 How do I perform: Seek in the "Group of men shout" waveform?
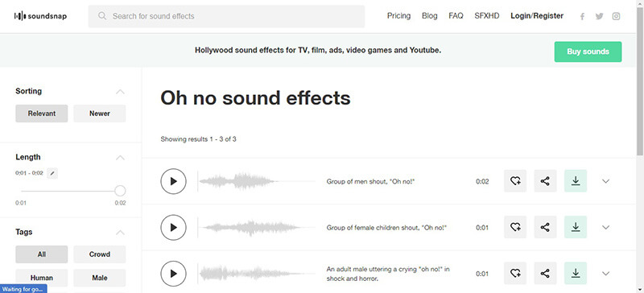point(257,181)
